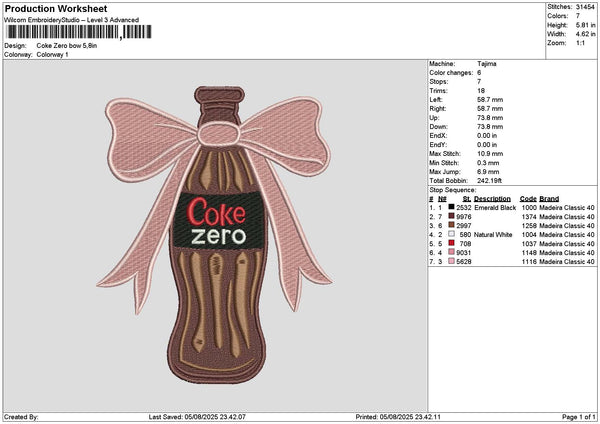Viewport: 600px width, 424px height.
Task: Click the light pink swatch for code 1116
Action: pyautogui.click(x=452, y=261)
